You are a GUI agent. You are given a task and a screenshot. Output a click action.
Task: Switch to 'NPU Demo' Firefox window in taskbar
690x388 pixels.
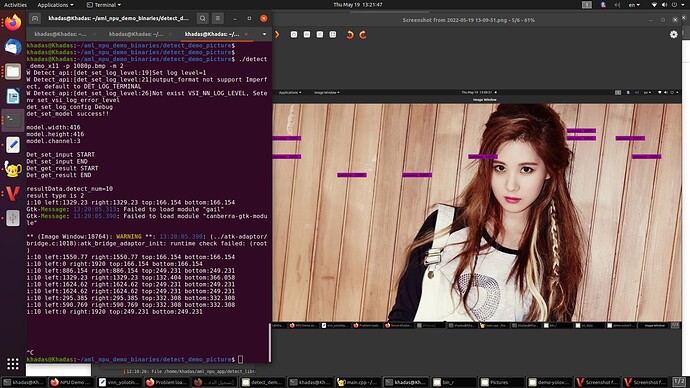(71, 382)
